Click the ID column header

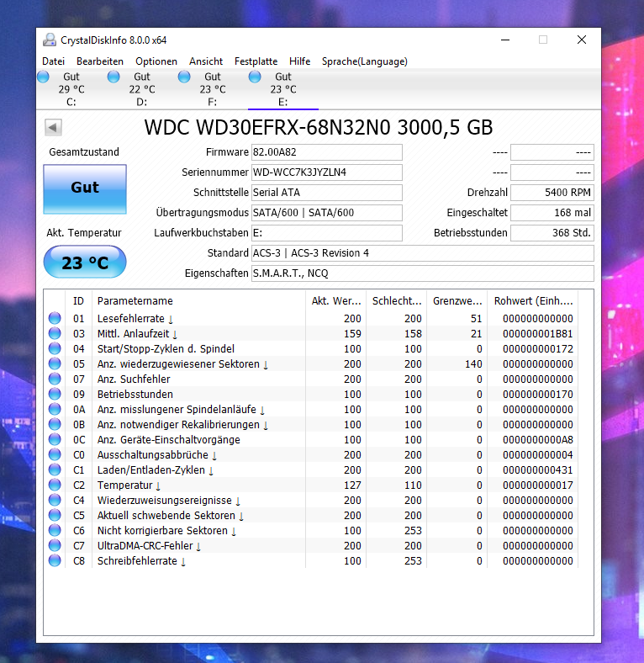tap(78, 300)
